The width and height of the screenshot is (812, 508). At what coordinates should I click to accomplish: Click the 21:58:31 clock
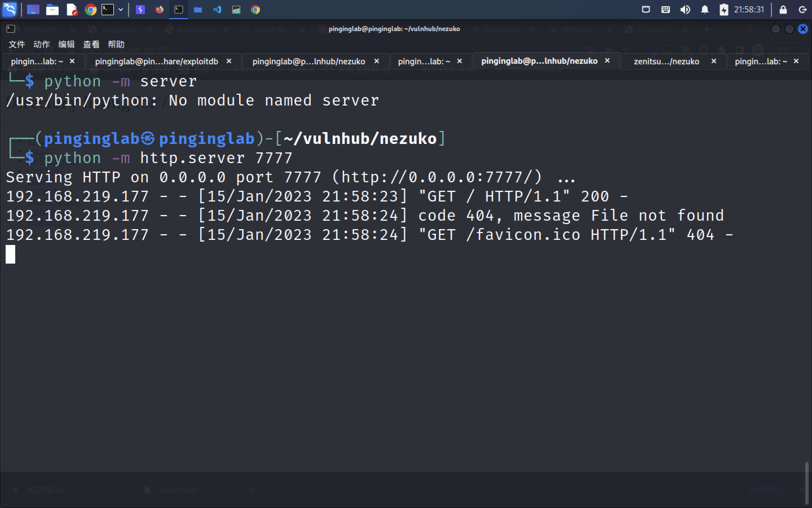[749, 9]
